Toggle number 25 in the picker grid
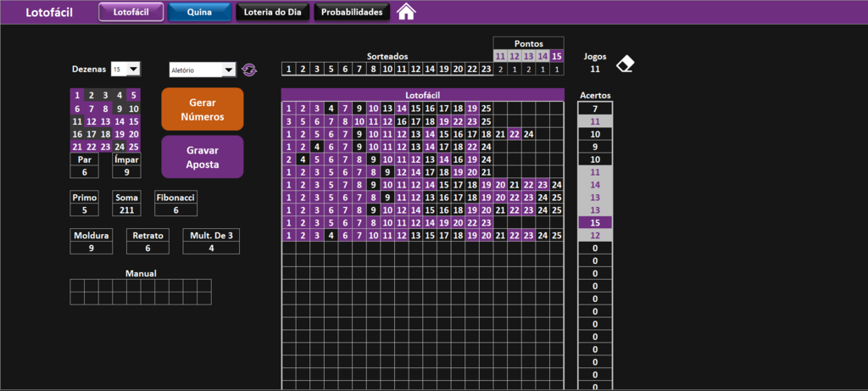Image resolution: width=868 pixels, height=391 pixels. pyautogui.click(x=133, y=147)
